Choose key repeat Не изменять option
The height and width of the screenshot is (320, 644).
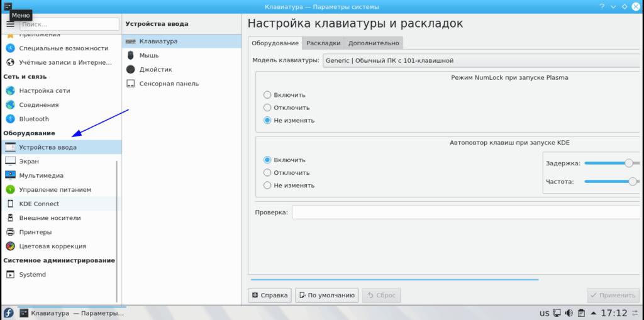tap(267, 185)
